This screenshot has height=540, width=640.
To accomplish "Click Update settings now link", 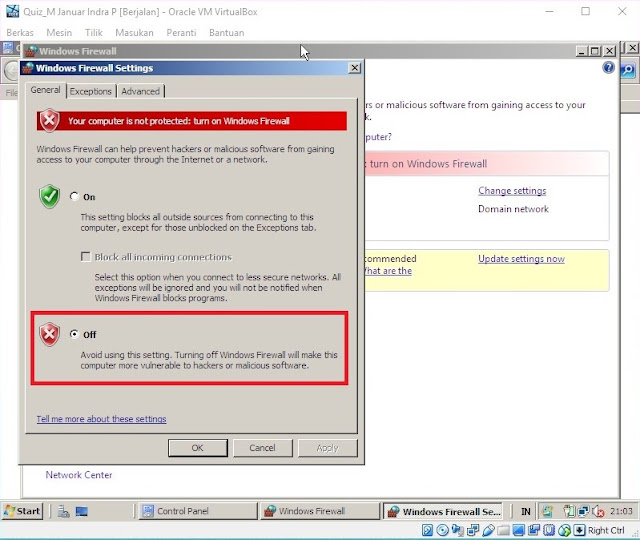I will 521,259.
